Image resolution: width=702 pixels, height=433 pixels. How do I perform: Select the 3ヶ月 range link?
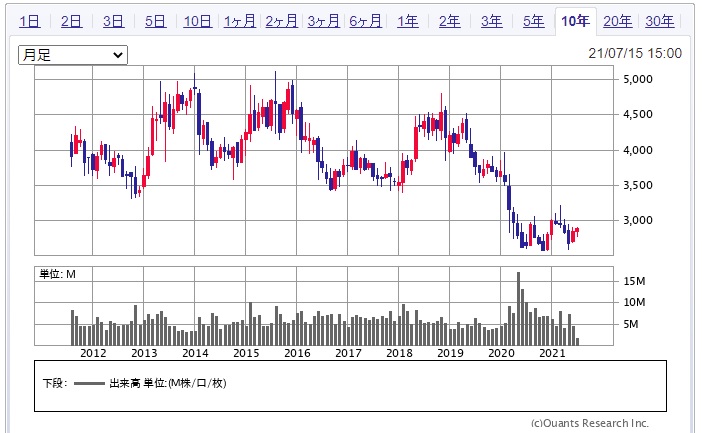(324, 21)
